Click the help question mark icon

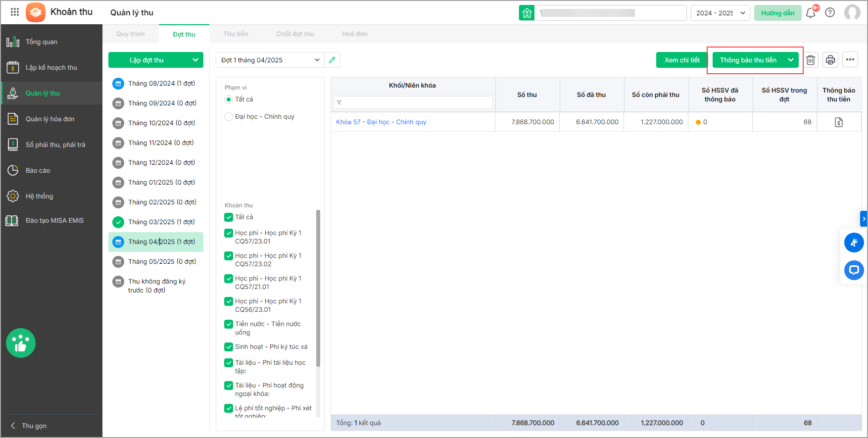(x=830, y=13)
